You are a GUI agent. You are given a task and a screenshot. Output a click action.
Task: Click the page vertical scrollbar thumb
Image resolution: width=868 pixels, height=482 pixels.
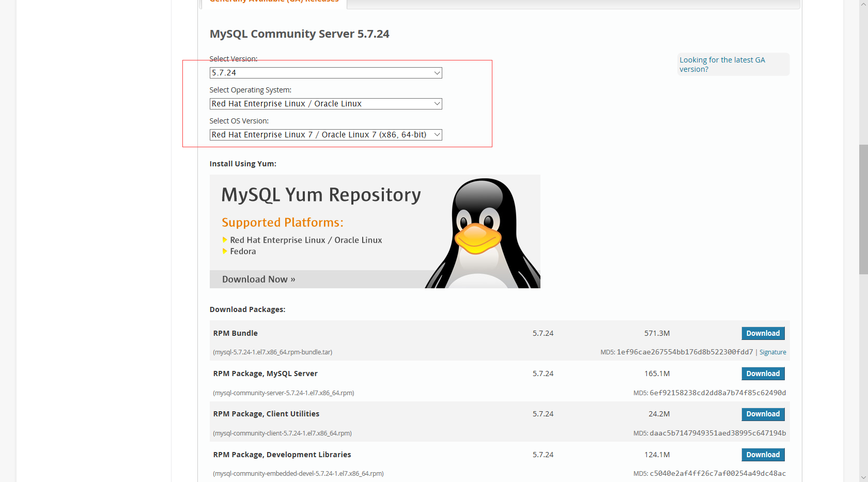point(863,209)
